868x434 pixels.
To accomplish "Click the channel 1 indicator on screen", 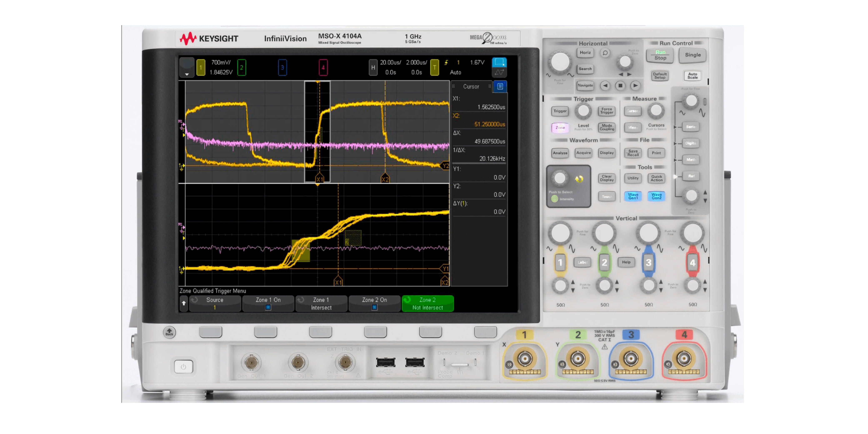I will (x=200, y=67).
